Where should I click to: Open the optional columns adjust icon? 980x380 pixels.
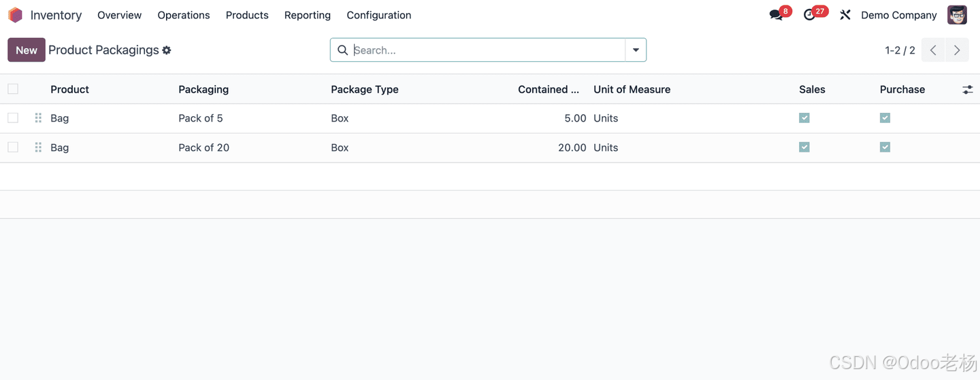(x=967, y=90)
